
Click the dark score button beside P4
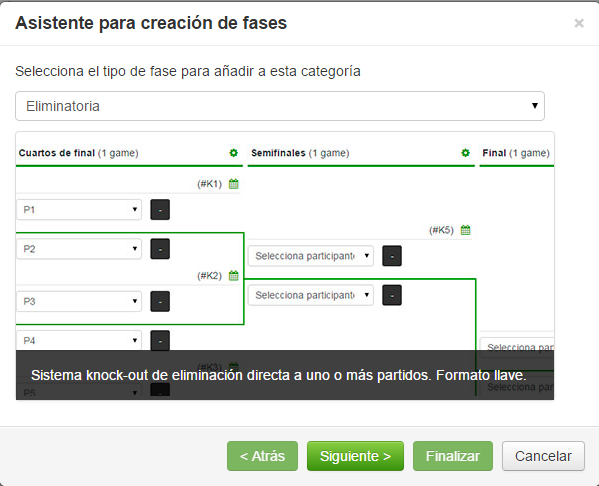160,340
